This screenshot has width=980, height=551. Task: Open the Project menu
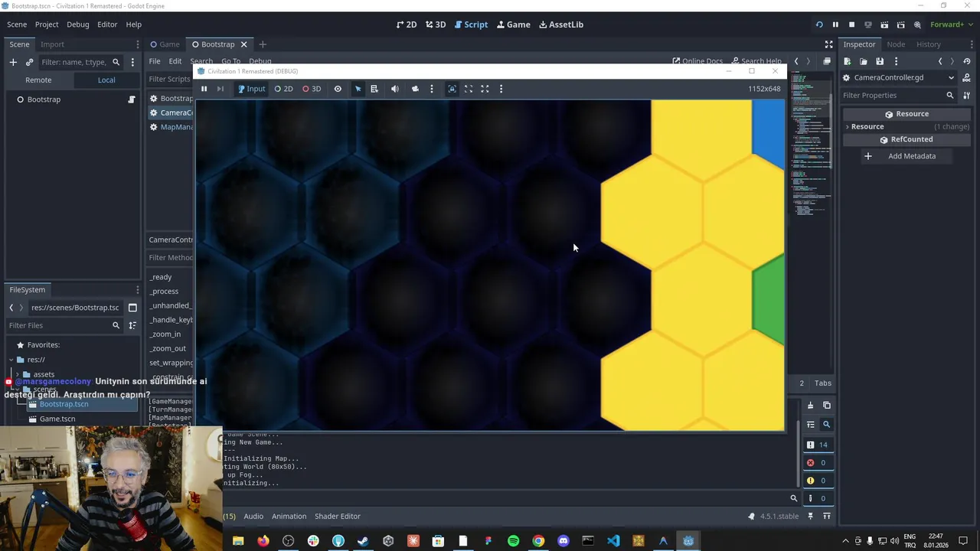(x=47, y=24)
